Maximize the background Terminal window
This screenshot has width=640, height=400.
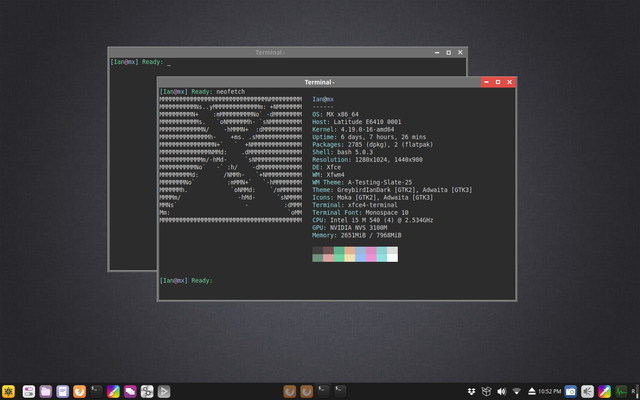pos(449,52)
